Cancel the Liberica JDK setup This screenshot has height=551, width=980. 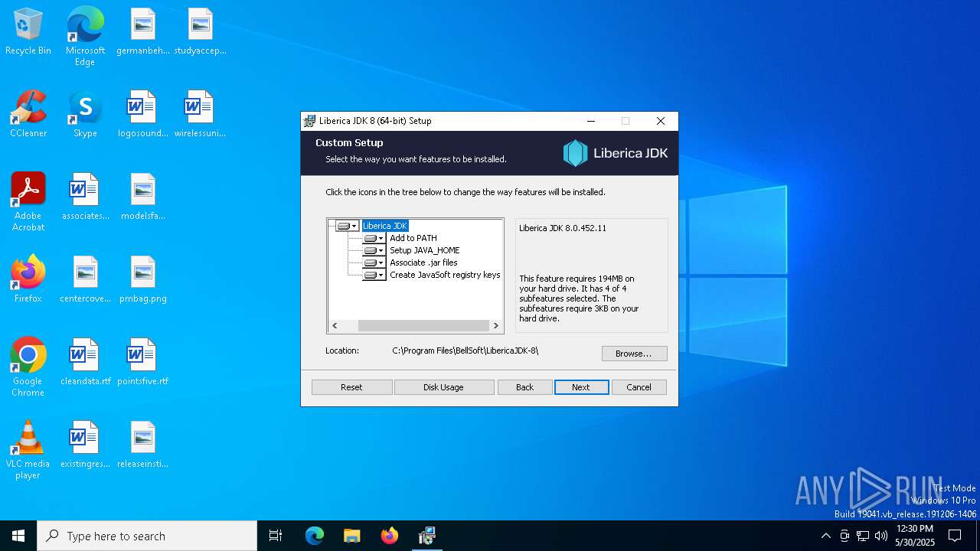point(639,387)
